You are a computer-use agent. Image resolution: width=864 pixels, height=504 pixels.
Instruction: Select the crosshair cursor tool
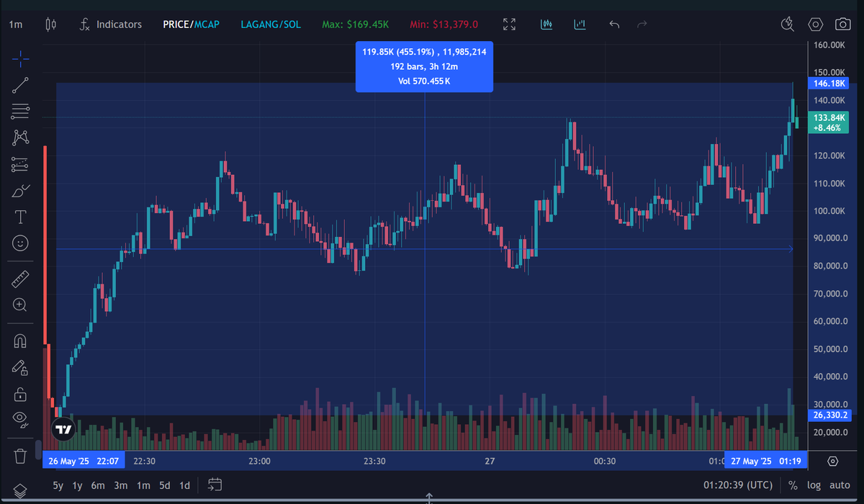[x=20, y=59]
